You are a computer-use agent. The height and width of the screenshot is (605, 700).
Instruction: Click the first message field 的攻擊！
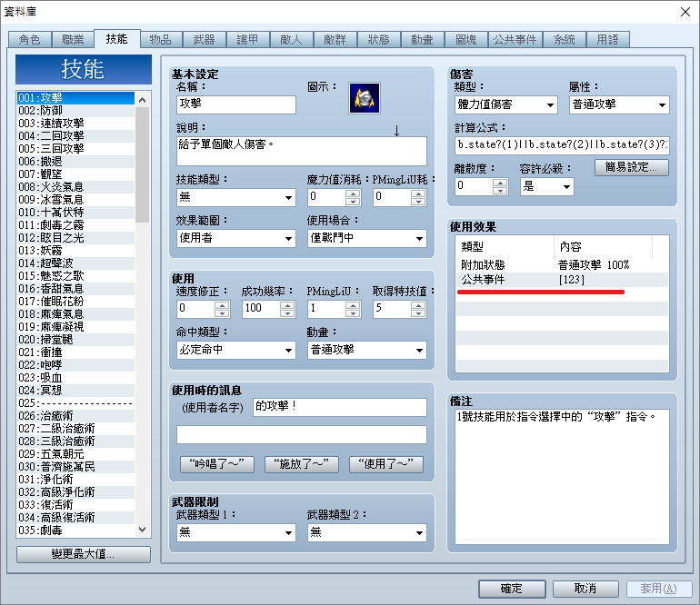tap(340, 407)
